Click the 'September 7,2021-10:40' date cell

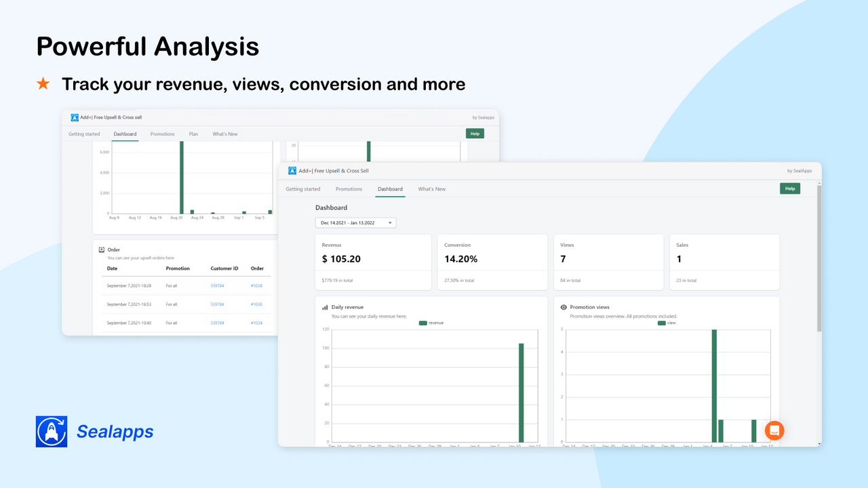pyautogui.click(x=129, y=323)
